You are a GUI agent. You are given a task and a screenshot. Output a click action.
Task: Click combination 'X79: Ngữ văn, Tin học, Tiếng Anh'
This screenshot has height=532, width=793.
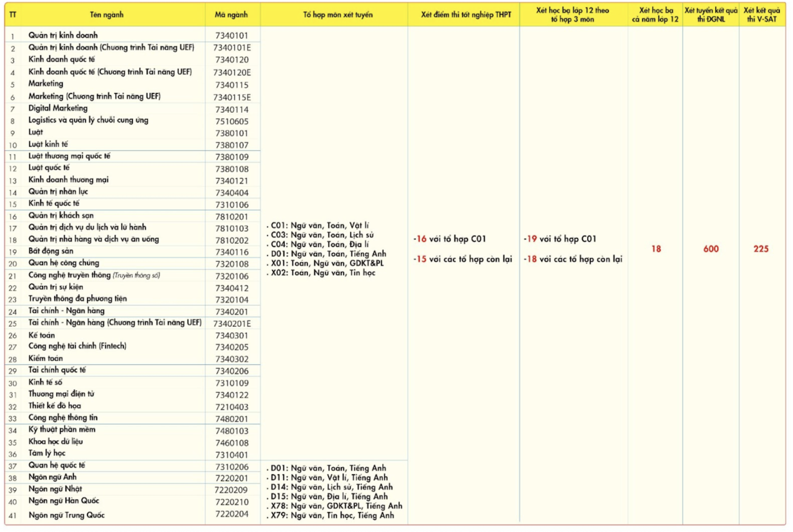(332, 515)
